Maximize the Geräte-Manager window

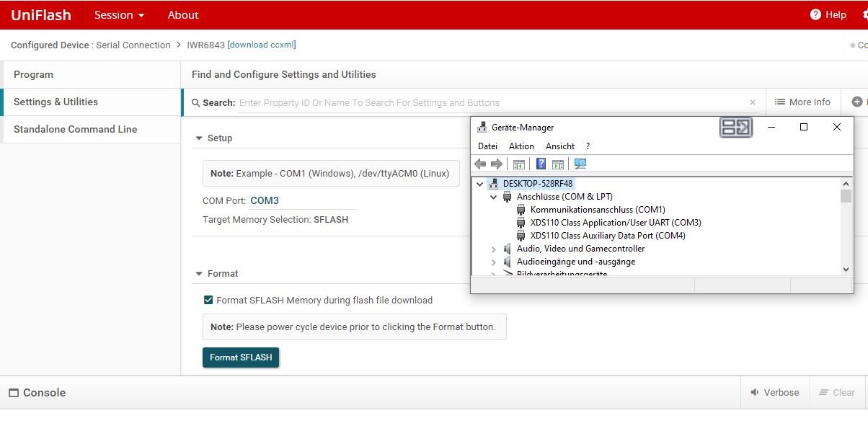point(804,128)
